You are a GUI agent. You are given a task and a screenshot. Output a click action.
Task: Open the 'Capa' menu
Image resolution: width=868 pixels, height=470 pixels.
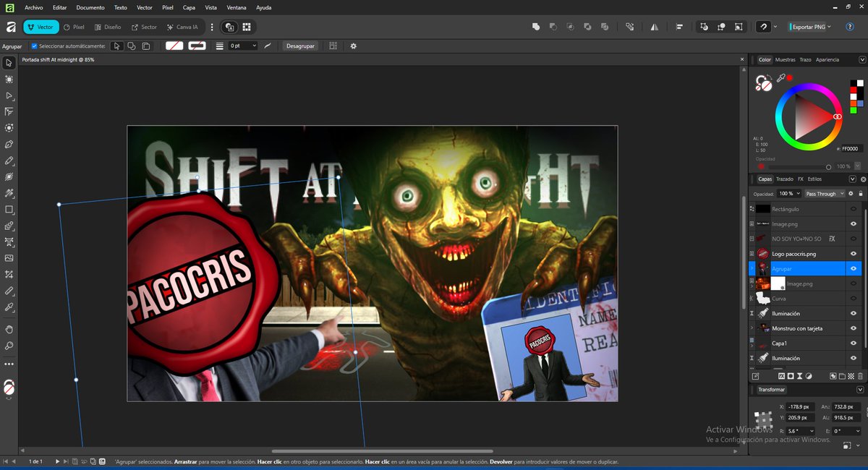coord(189,7)
